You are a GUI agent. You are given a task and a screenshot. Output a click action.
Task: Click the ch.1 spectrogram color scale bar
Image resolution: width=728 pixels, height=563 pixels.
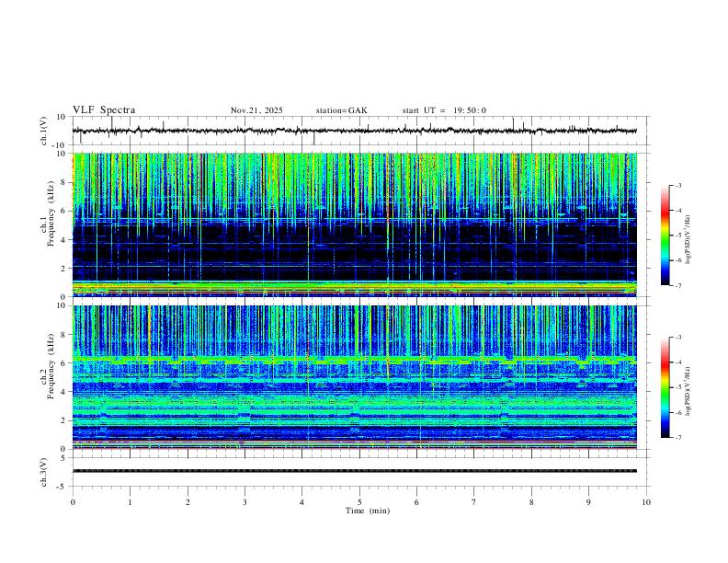pos(665,236)
